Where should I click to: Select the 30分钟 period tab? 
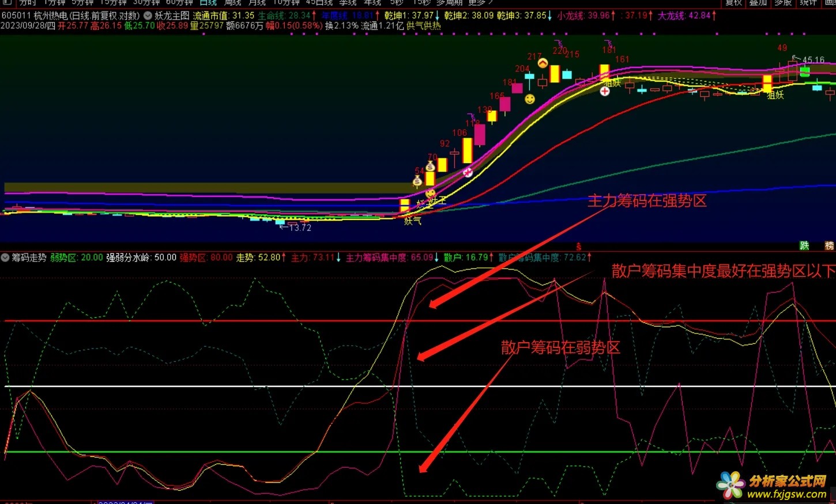(146, 3)
